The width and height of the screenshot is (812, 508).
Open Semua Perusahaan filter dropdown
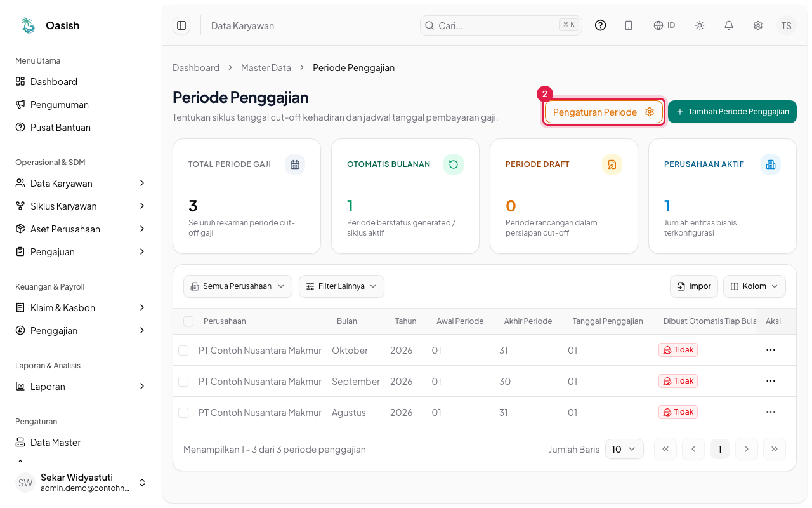pos(238,286)
